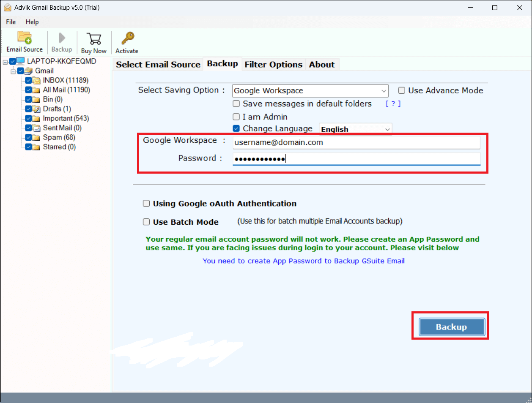The image size is (532, 403).
Task: Uncheck the Change Language checkbox
Action: [236, 128]
